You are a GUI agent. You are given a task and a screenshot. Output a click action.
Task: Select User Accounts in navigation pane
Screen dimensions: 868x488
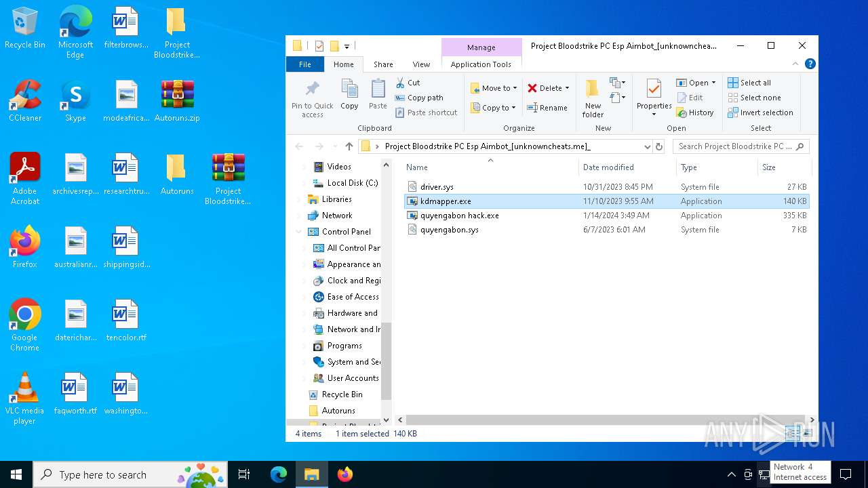pyautogui.click(x=353, y=378)
